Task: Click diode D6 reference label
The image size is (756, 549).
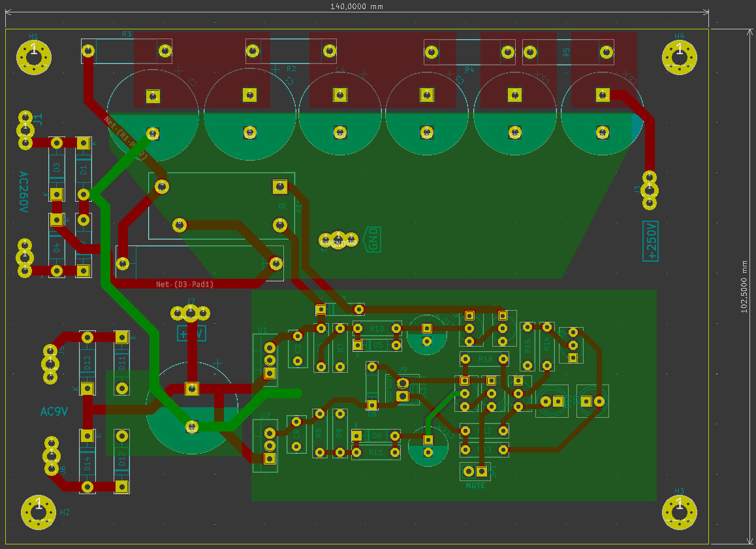Action: [x=377, y=435]
